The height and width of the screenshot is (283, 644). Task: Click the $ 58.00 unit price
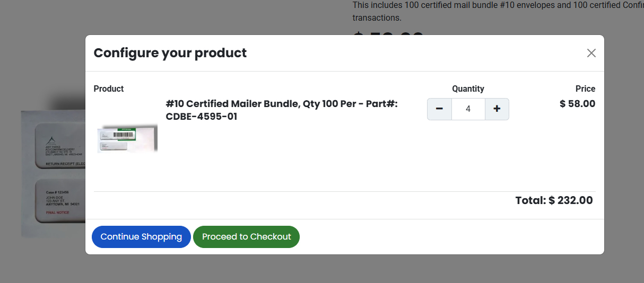(577, 104)
